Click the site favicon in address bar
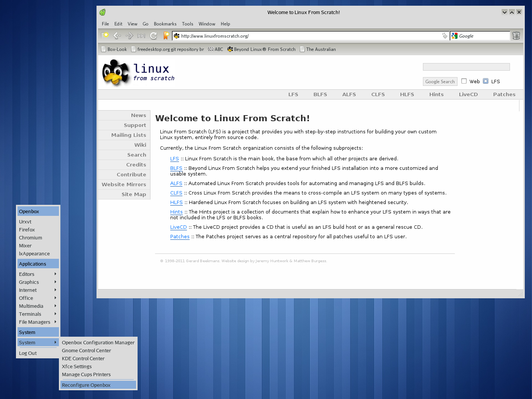Viewport: 532px width, 399px height. [177, 36]
